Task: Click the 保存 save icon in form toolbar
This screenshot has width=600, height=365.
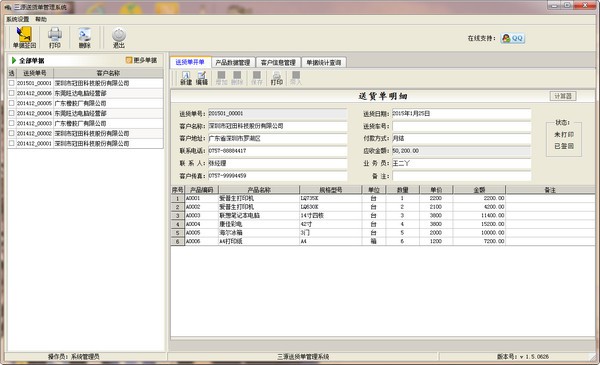Action: pyautogui.click(x=257, y=78)
